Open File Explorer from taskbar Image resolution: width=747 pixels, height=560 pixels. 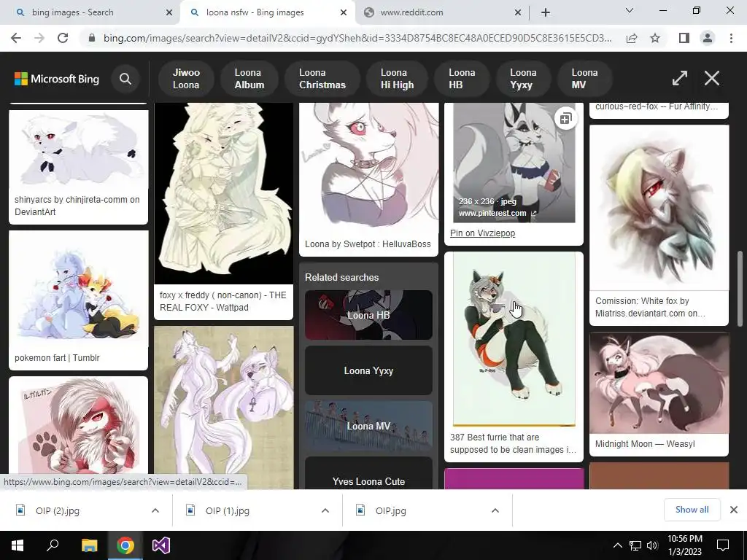pos(89,545)
